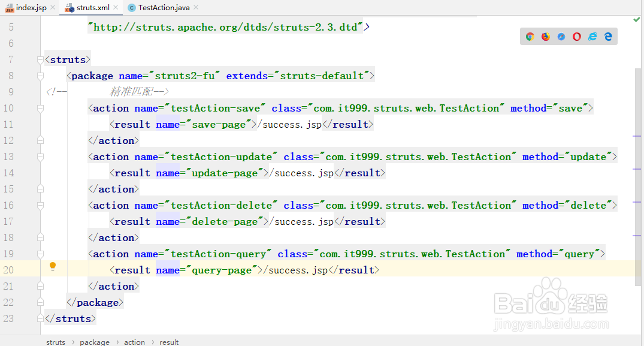This screenshot has width=644, height=346.
Task: Collapse the fold end at line 15
Action: [x=40, y=189]
